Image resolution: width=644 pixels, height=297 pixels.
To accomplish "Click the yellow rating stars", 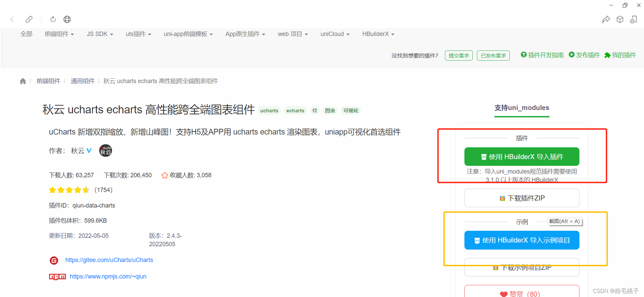I will (x=69, y=190).
